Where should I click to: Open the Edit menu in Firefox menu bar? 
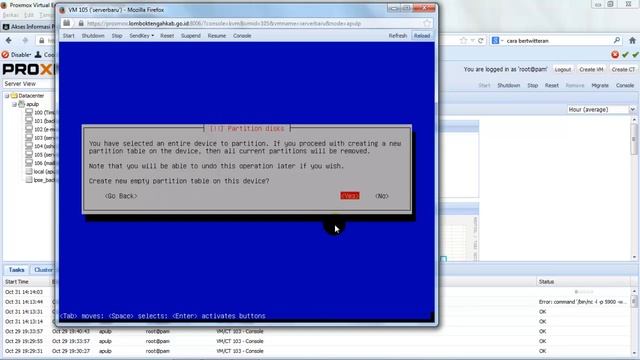[x=29, y=15]
